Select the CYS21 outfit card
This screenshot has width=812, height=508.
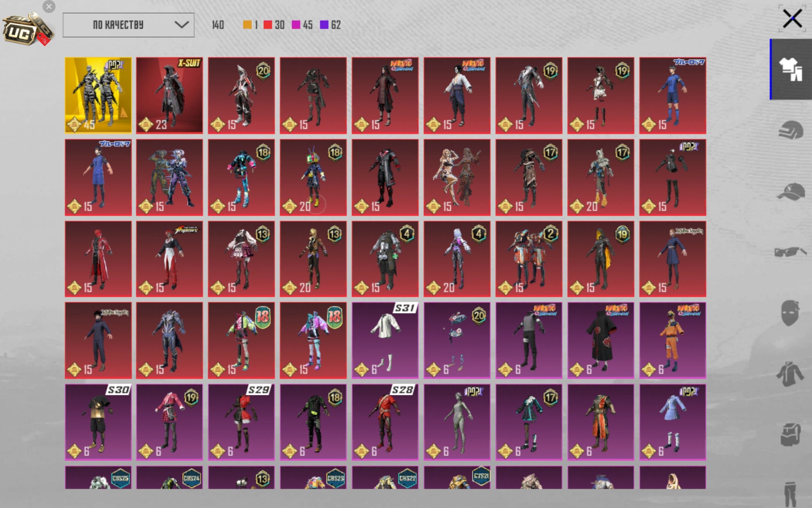[x=457, y=478]
